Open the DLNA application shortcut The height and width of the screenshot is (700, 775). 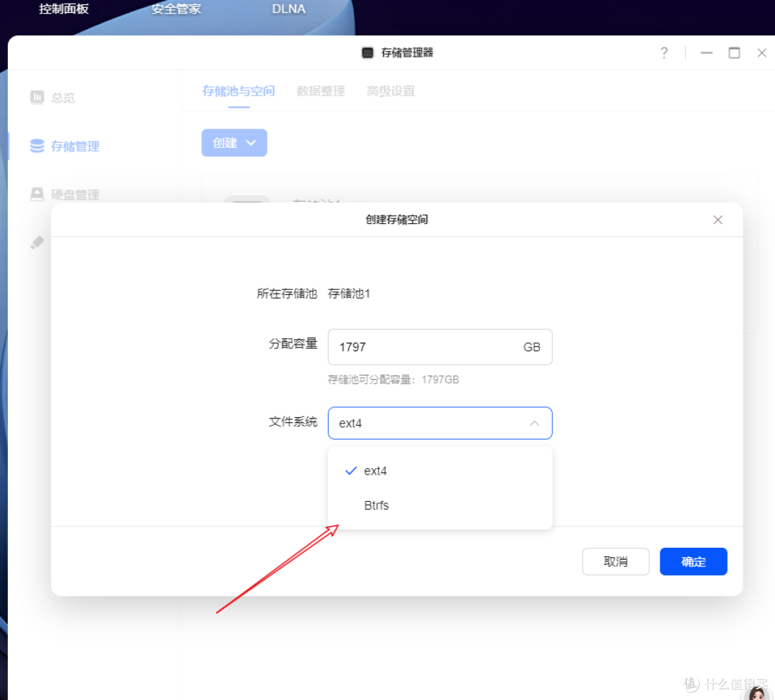(288, 9)
